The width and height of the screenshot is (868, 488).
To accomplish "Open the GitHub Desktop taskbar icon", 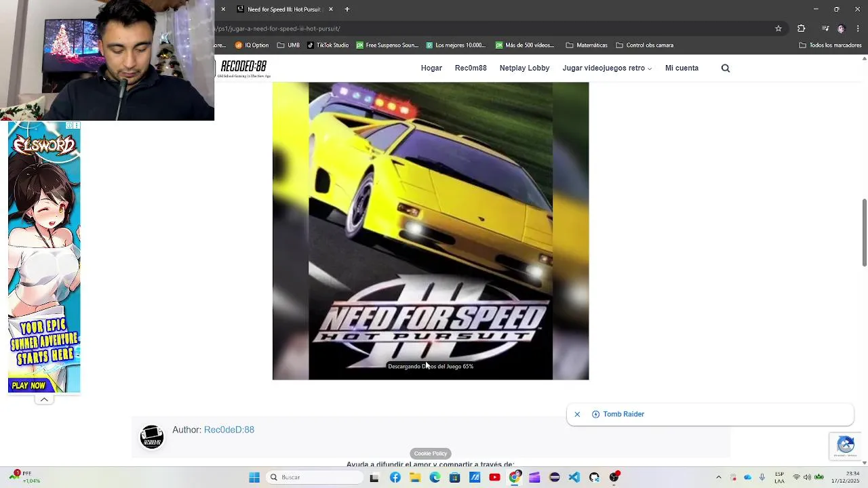I will (x=594, y=477).
